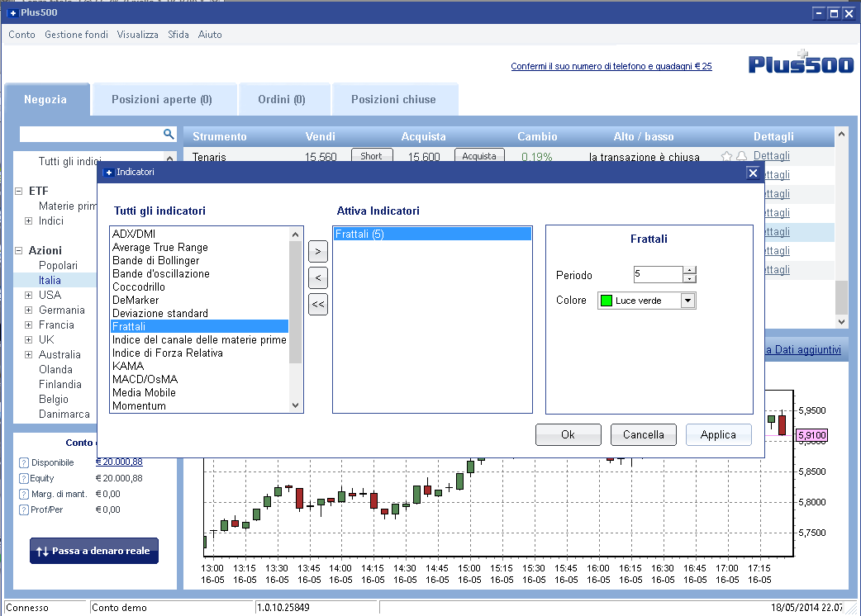The width and height of the screenshot is (861, 616).
Task: Click the Ok button in Indicatori dialog
Action: click(568, 435)
